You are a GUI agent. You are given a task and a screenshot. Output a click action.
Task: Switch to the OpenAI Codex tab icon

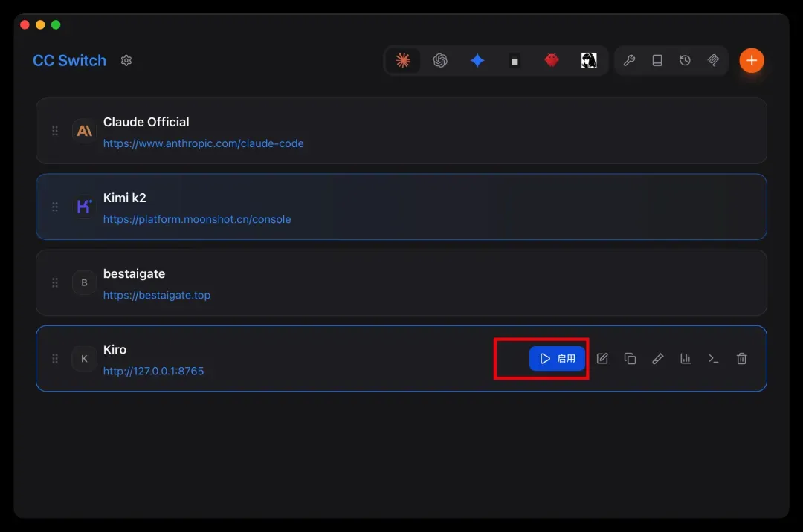pos(440,60)
